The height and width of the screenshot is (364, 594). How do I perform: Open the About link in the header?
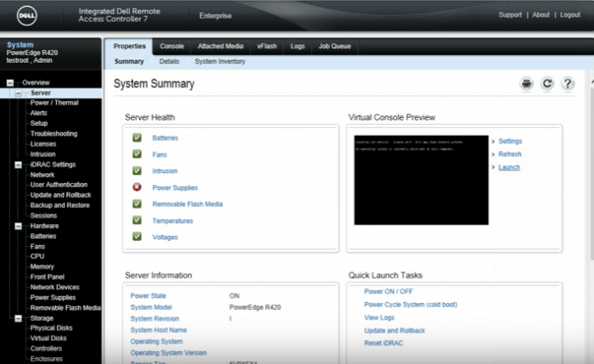click(541, 14)
